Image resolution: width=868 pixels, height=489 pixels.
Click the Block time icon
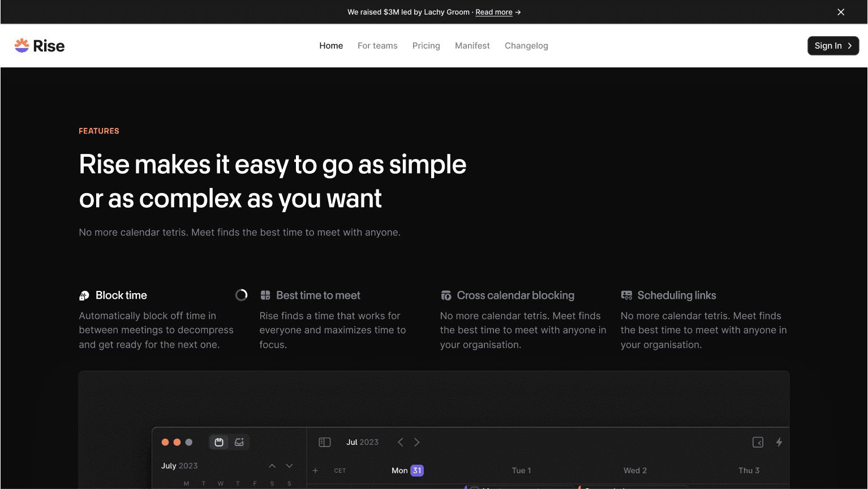pos(84,295)
